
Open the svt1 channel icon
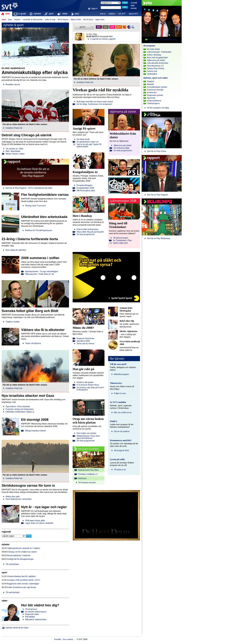pos(99,27)
